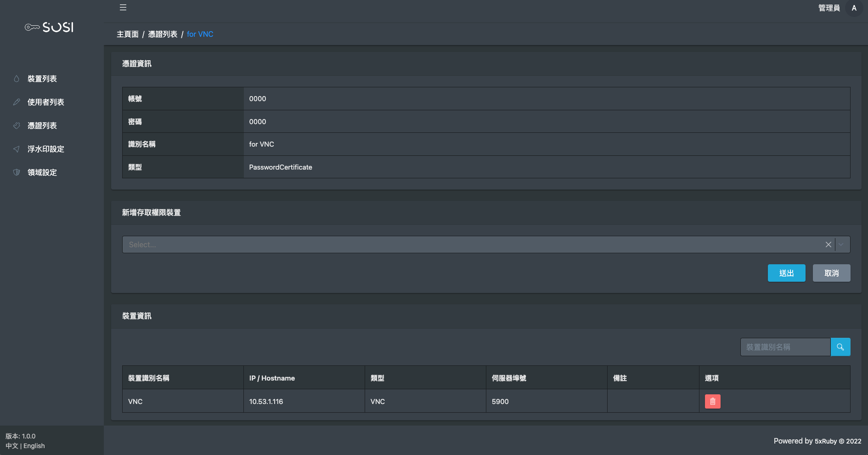This screenshot has height=455, width=868.
Task: Click the shield icon beside 領域設定
Action: coord(17,172)
